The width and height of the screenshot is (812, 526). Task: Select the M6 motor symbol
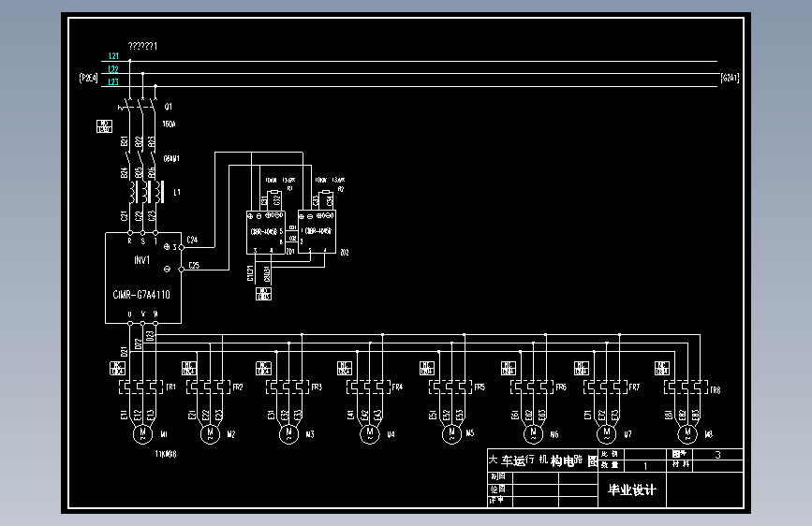tap(533, 434)
